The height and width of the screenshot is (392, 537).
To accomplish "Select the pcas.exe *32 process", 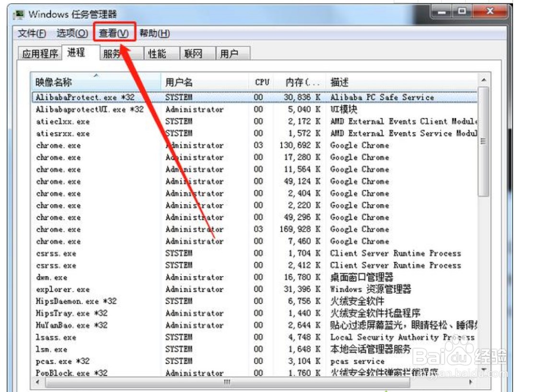I will [255, 361].
